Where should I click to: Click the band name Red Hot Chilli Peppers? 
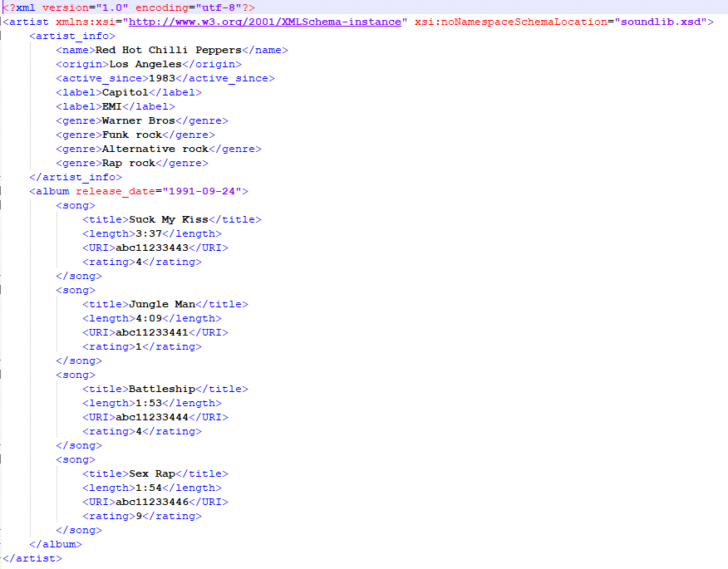coord(169,50)
